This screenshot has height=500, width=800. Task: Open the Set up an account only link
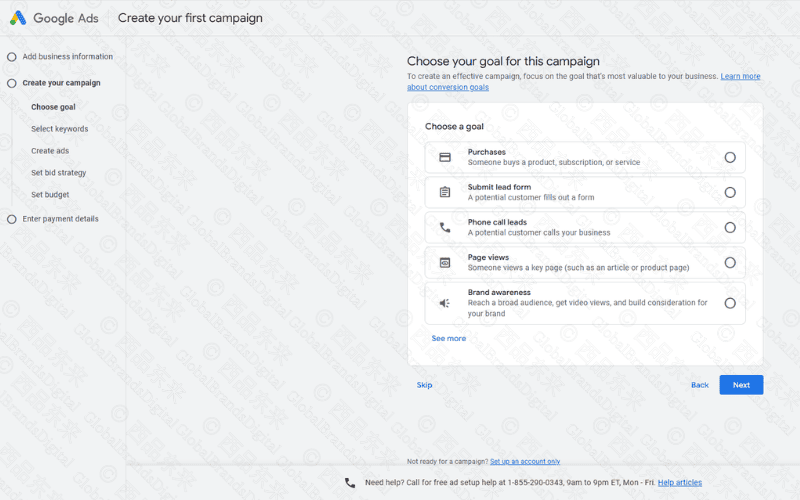[x=525, y=461]
